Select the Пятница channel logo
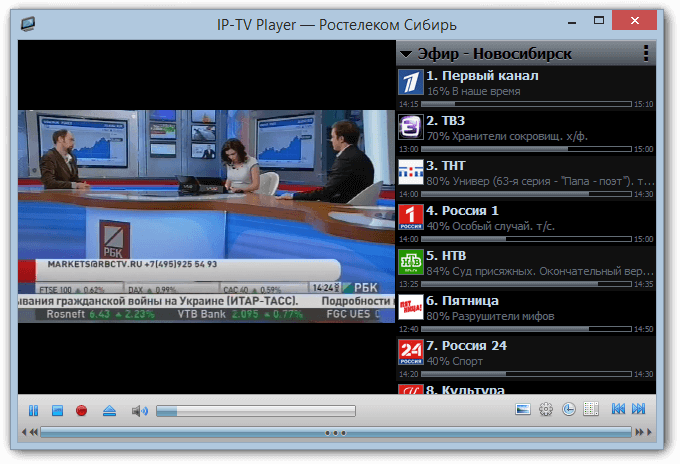 pos(411,307)
